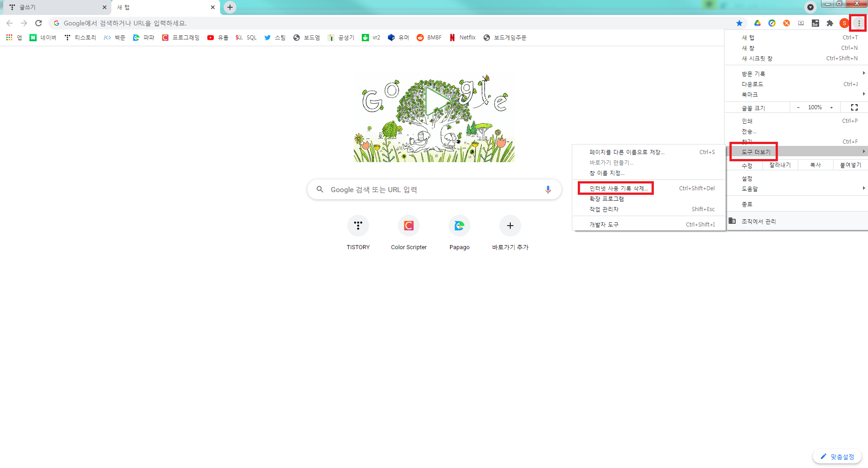
Task: Add a shortcut via 바로가기 추가
Action: pyautogui.click(x=510, y=233)
